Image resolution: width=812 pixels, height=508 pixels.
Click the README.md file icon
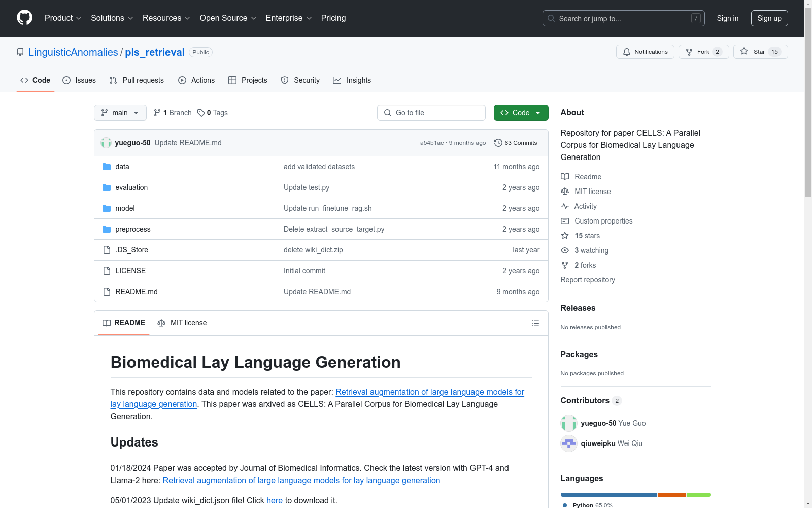[x=107, y=292]
